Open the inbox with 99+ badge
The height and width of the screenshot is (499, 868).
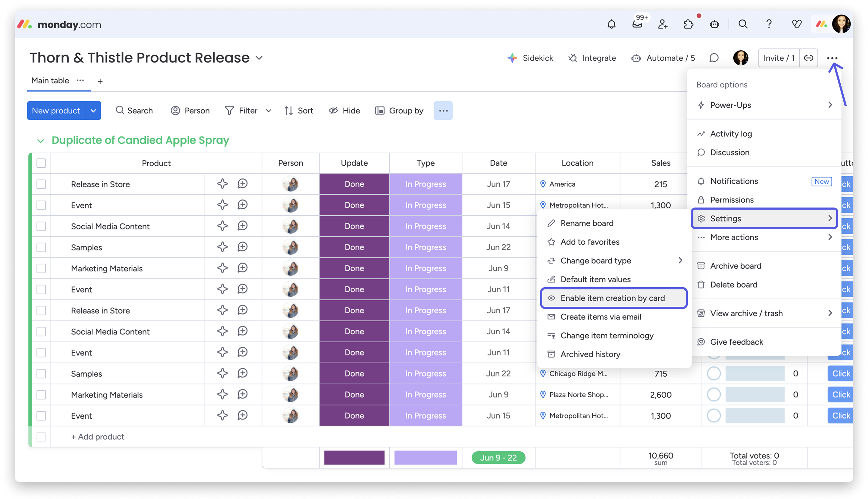coord(637,24)
